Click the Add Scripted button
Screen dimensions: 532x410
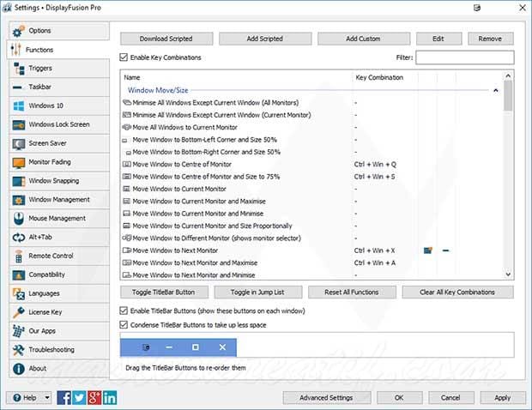click(265, 39)
